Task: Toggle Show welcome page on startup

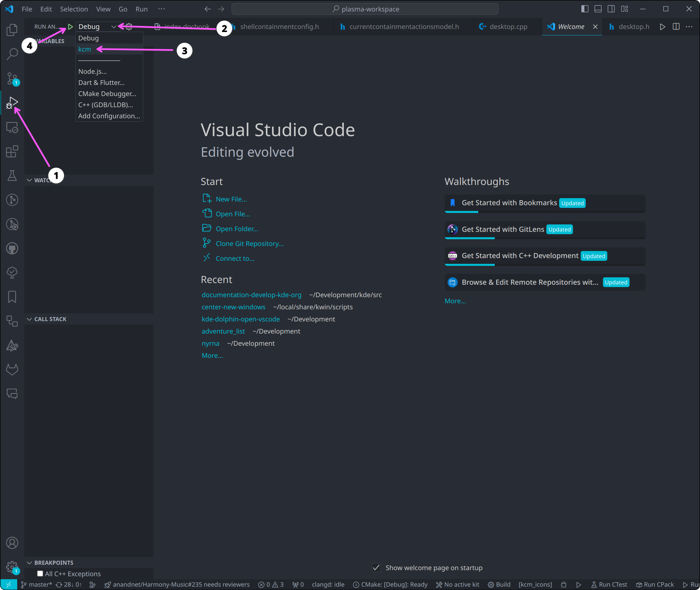Action: [x=376, y=568]
